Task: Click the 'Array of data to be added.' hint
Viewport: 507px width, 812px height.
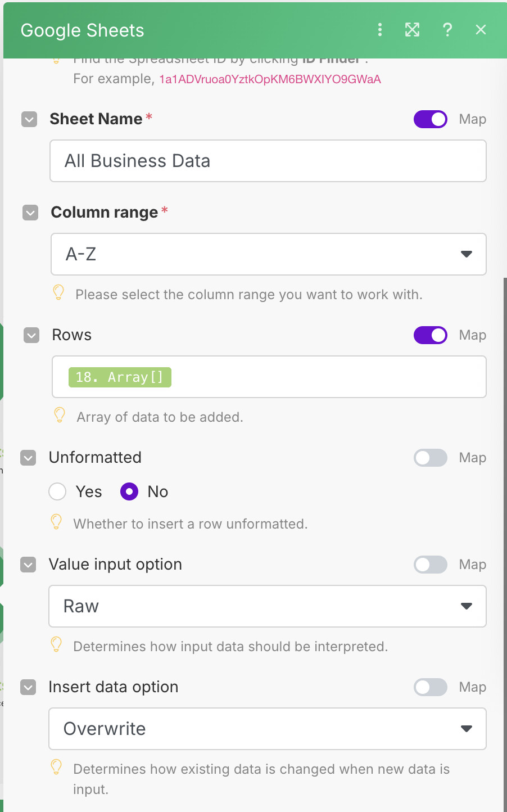Action: coord(160,417)
